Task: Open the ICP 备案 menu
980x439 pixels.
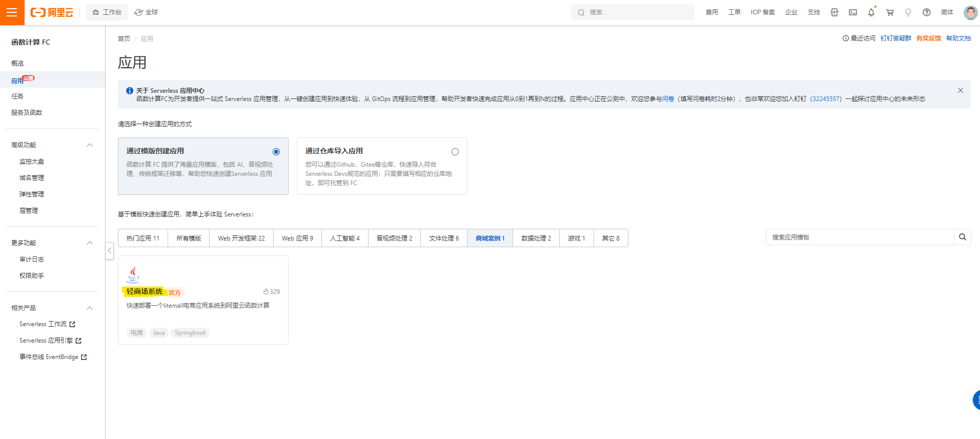Action: tap(763, 12)
